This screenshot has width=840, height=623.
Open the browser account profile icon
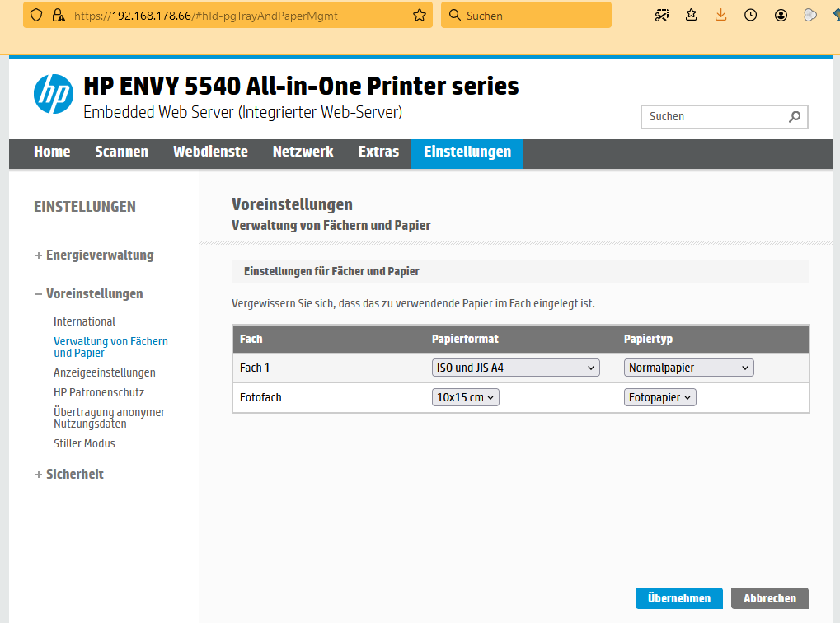click(x=781, y=15)
